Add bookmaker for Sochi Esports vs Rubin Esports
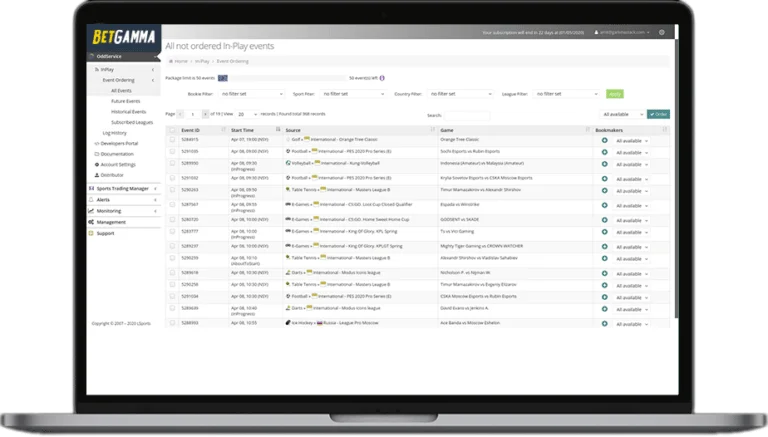768x437 pixels. (x=604, y=152)
